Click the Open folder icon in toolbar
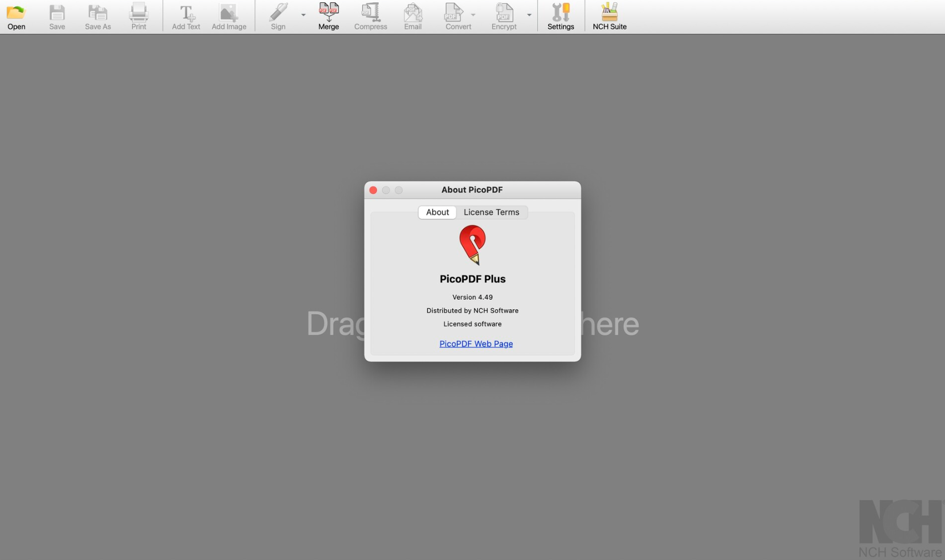Viewport: 945px width, 560px height. coord(16,17)
